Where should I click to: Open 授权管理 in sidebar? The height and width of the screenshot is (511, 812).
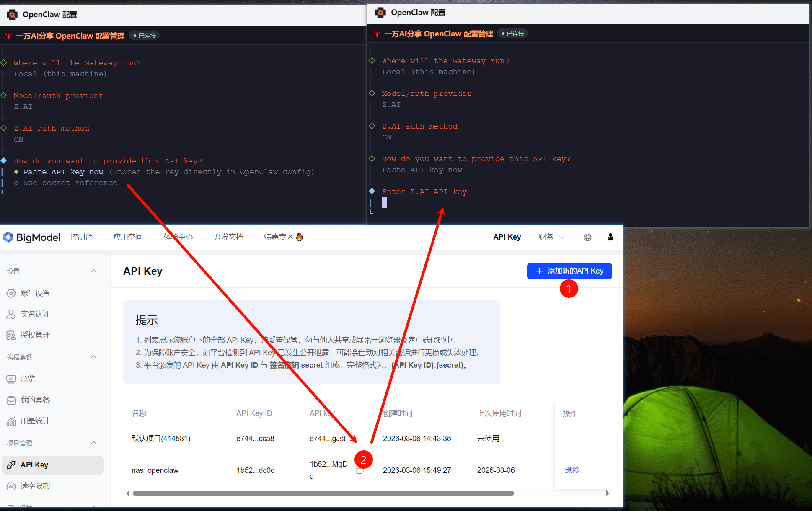click(x=35, y=335)
